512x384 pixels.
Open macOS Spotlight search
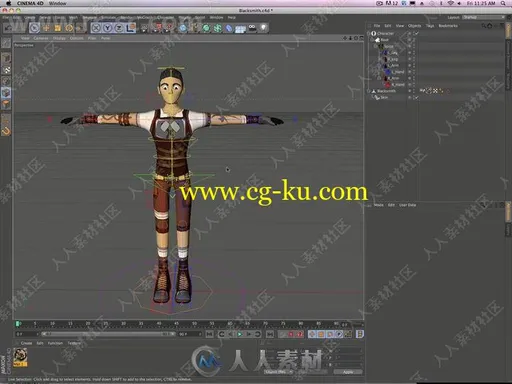click(x=503, y=3)
